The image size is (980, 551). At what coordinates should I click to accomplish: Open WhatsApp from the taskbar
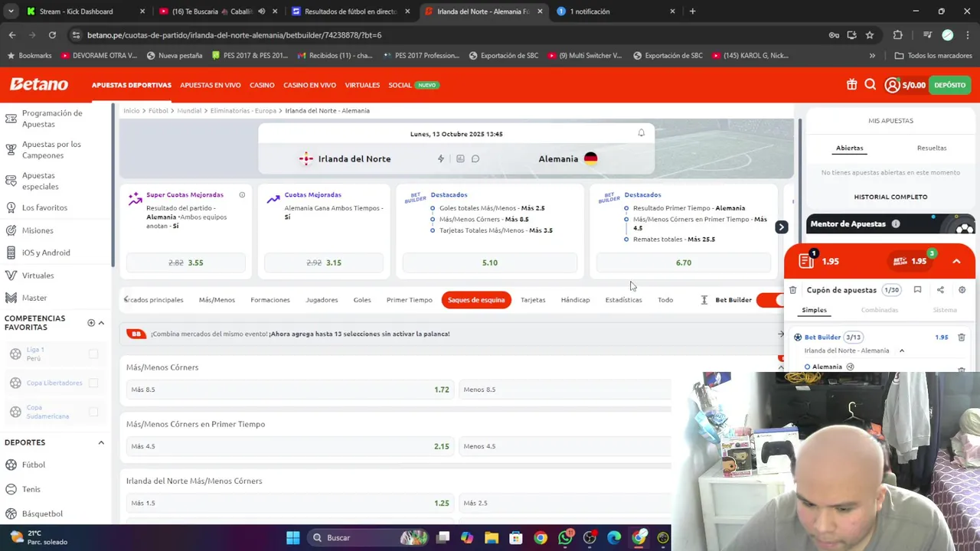click(x=565, y=537)
